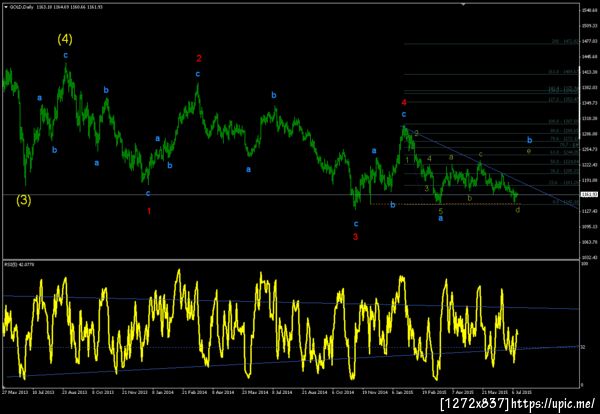Click the 1222.40 price scale label
The image size is (600, 414).
click(589, 165)
